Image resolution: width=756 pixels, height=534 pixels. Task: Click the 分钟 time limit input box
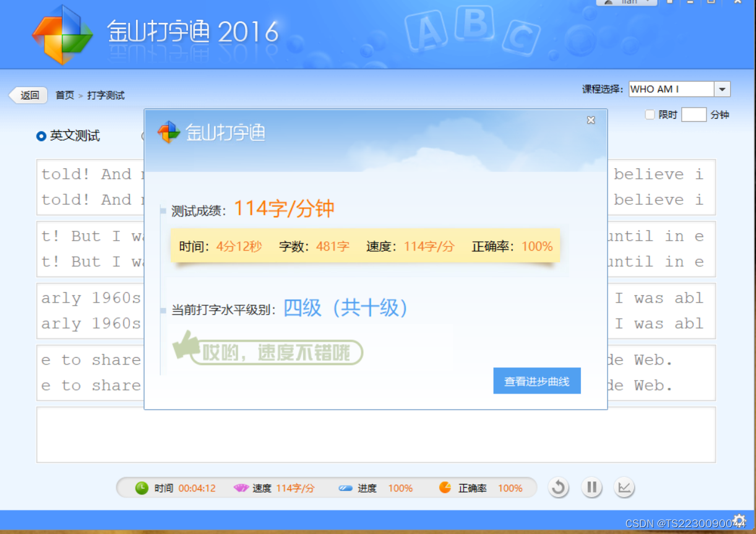point(694,114)
